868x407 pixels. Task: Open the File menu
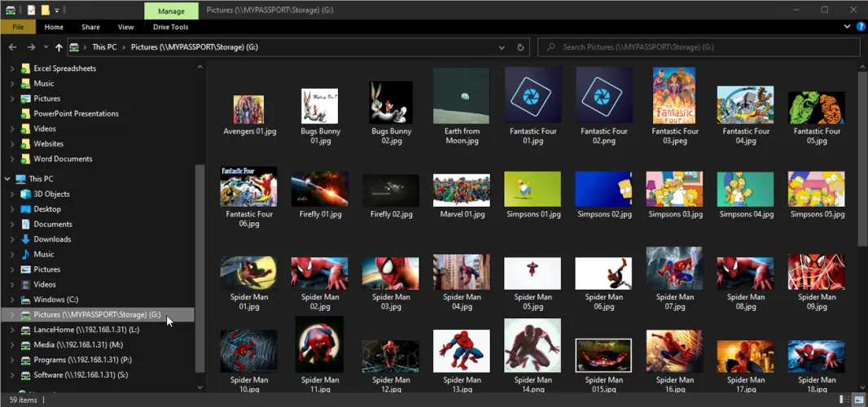coord(17,27)
